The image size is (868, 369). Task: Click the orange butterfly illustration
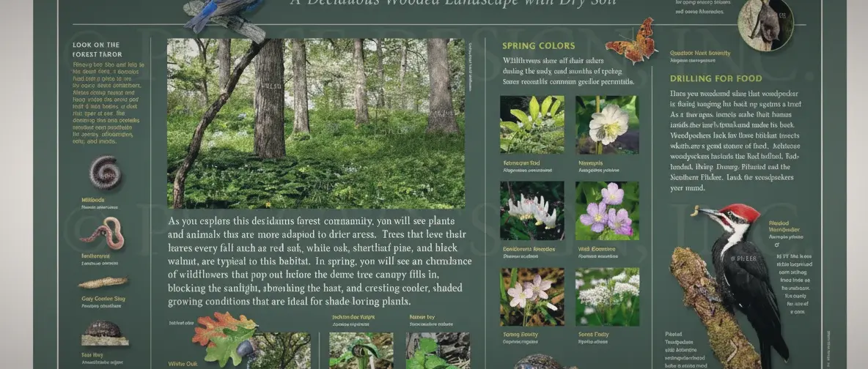tap(631, 42)
